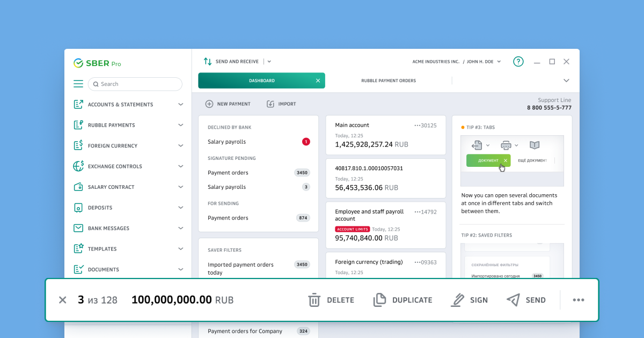The image size is (644, 338).
Task: Open the Main account card
Action: pyautogui.click(x=385, y=135)
